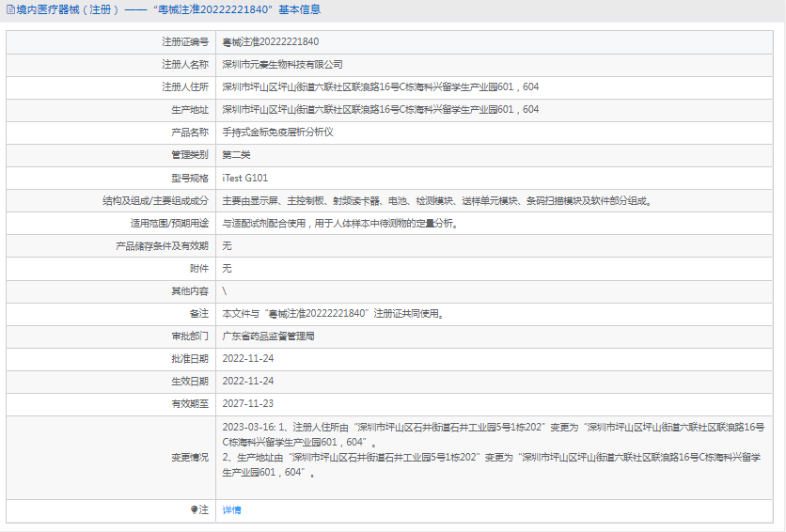Click model value iTest G101
The width and height of the screenshot is (786, 532).
[245, 178]
